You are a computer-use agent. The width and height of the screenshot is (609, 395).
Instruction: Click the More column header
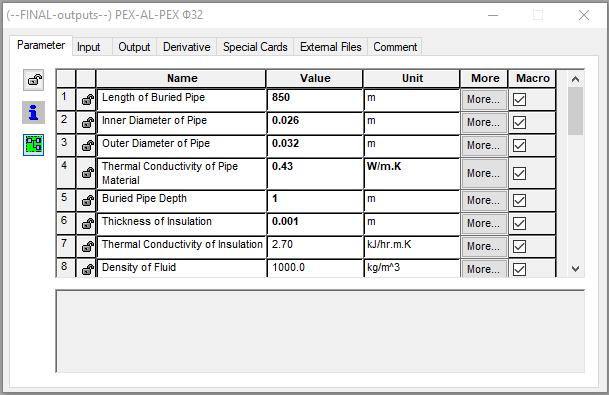[x=484, y=78]
